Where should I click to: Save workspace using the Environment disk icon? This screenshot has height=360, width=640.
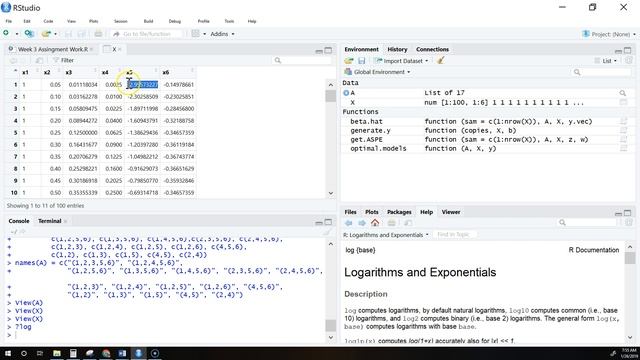point(362,61)
